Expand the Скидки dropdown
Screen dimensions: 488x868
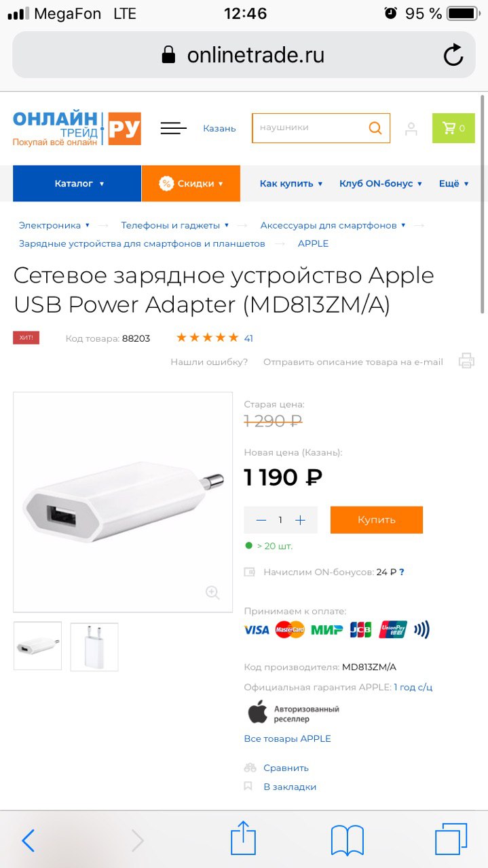tap(191, 184)
